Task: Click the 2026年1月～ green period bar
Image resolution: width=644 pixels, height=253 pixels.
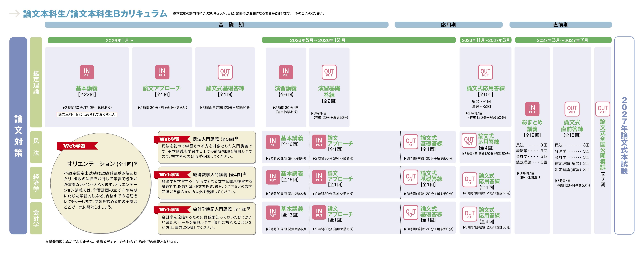Action: coord(120,40)
